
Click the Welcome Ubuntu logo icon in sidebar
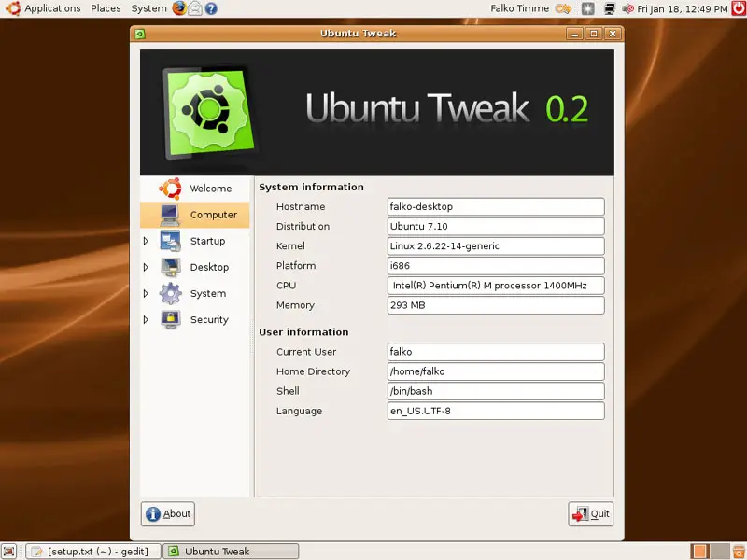click(171, 189)
